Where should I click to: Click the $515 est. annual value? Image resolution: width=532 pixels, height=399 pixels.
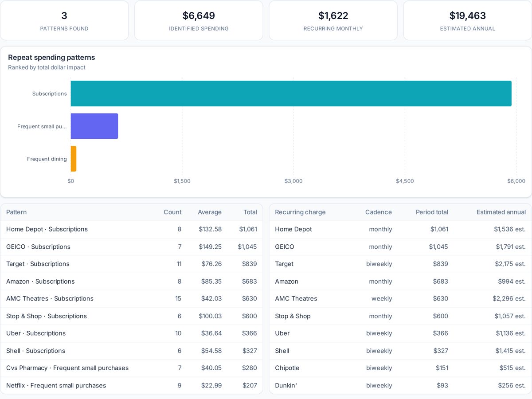click(x=512, y=368)
